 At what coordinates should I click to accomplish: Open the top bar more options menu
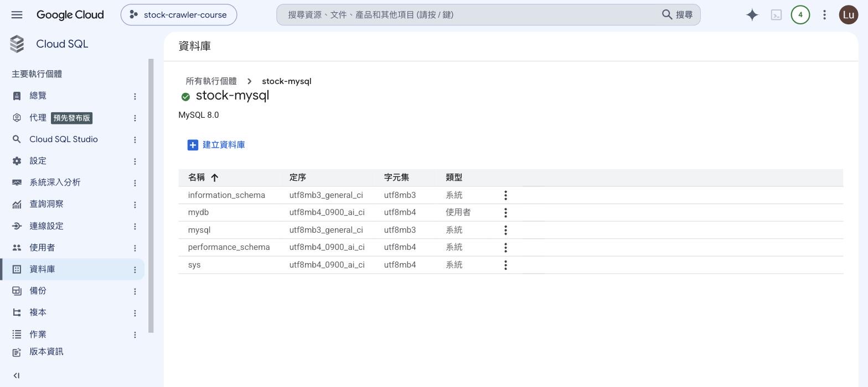(824, 15)
